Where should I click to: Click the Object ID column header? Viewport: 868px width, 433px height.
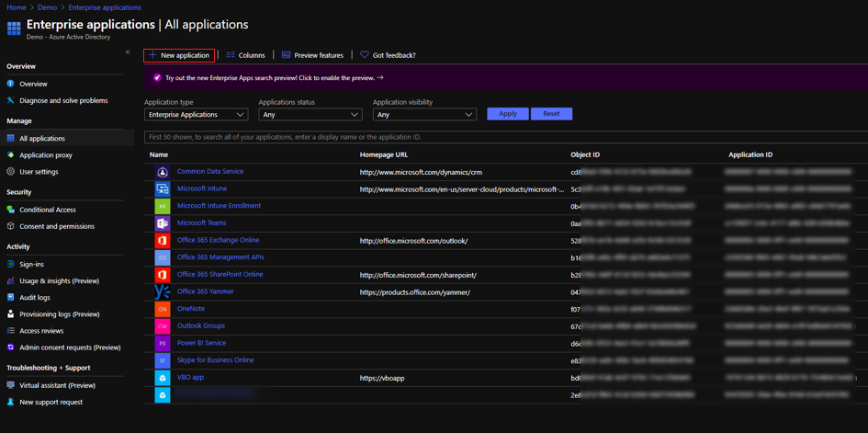pos(586,155)
